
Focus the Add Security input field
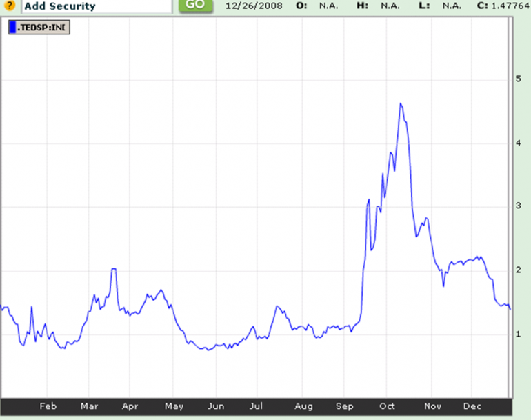(97, 6)
